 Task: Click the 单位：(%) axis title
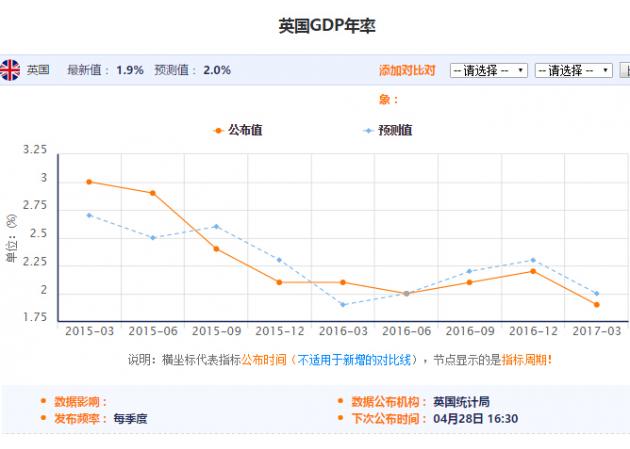coord(12,238)
